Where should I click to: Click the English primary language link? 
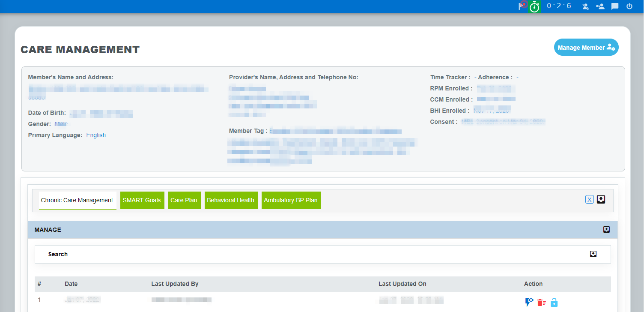pyautogui.click(x=96, y=135)
